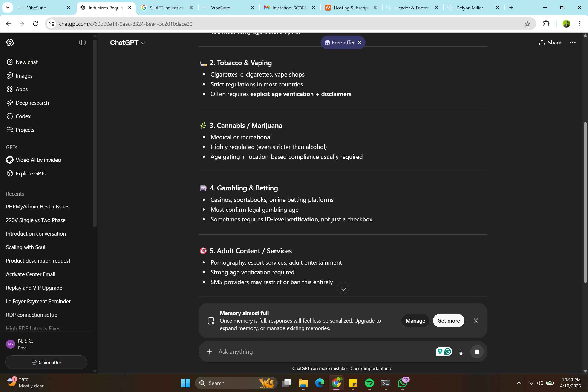The height and width of the screenshot is (392, 588).
Task: Click the chatgpt.com address bar URL
Action: (126, 24)
